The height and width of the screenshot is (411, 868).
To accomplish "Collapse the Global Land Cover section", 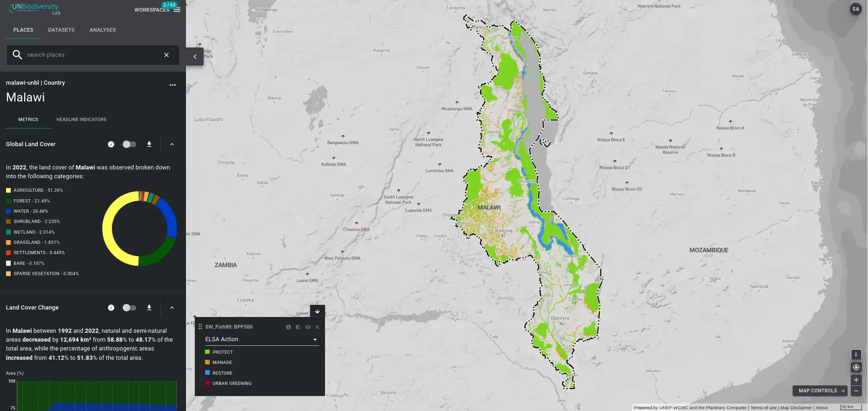I will [172, 144].
